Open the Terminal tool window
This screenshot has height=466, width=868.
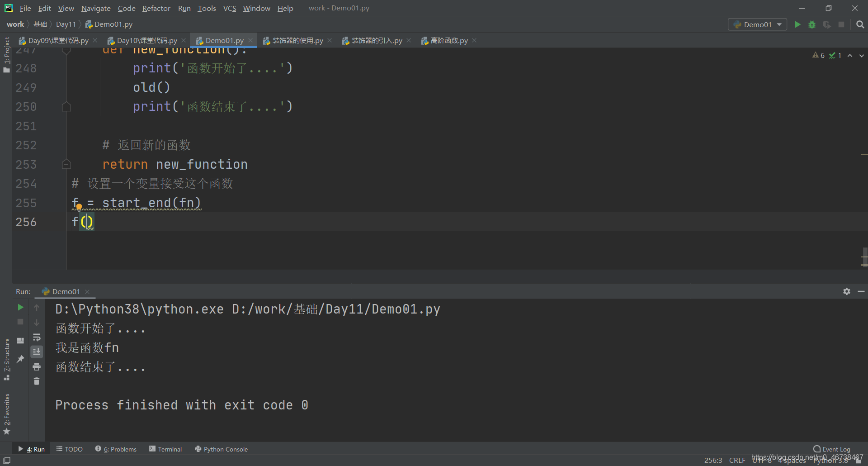(165, 449)
